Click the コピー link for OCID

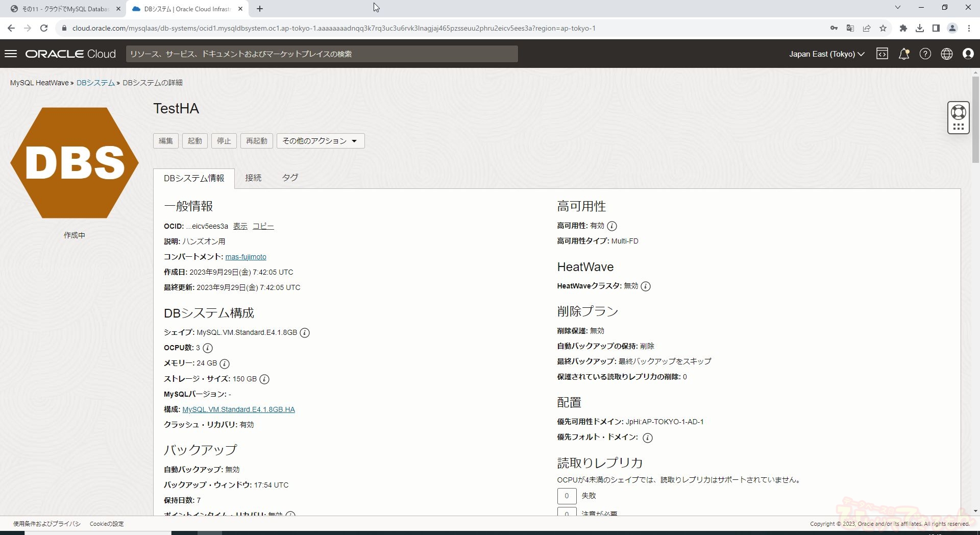(x=263, y=226)
